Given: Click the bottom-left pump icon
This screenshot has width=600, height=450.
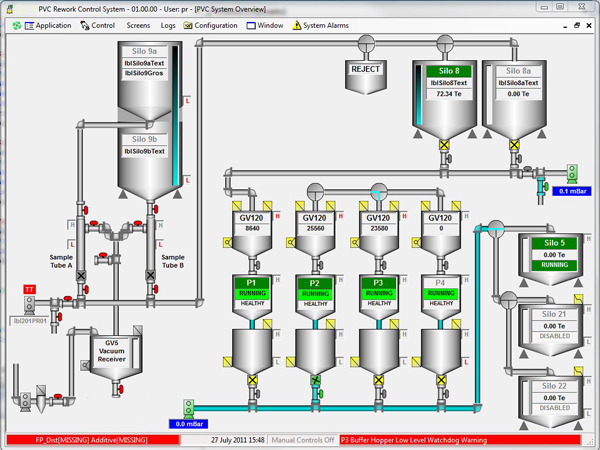Looking at the screenshot, I should pos(25,401).
